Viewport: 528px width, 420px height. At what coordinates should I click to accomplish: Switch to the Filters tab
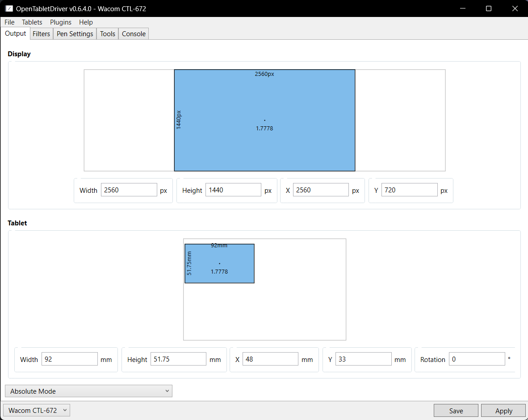tap(42, 34)
